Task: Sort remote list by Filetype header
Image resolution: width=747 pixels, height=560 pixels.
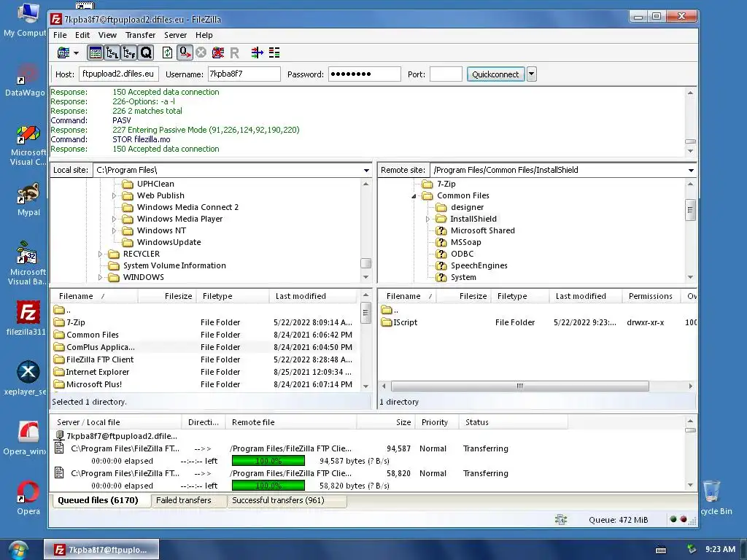Action: [x=519, y=296]
